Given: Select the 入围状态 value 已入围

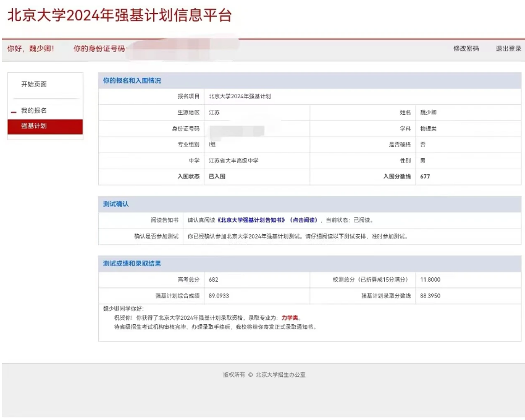Looking at the screenshot, I should [217, 177].
